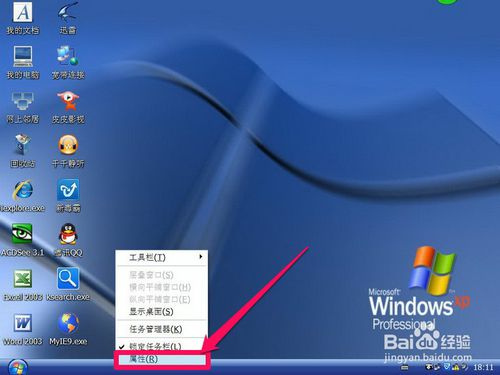500x375 pixels.
Task: Click greyed 层叠窗口(S) menu entry
Action: coord(162,275)
